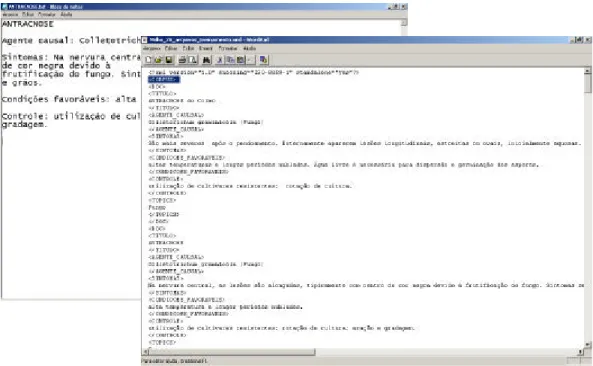Close the Notepad window

pyautogui.click(x=404, y=6)
